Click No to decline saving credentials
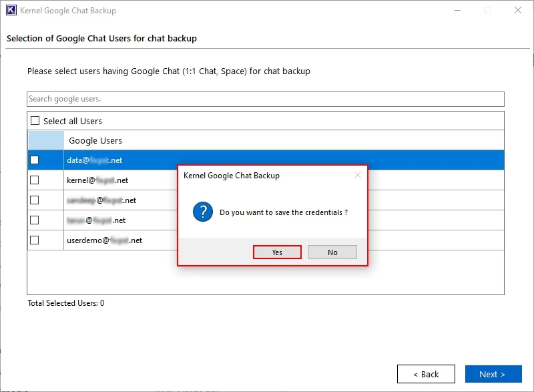This screenshot has width=534, height=392. [332, 252]
